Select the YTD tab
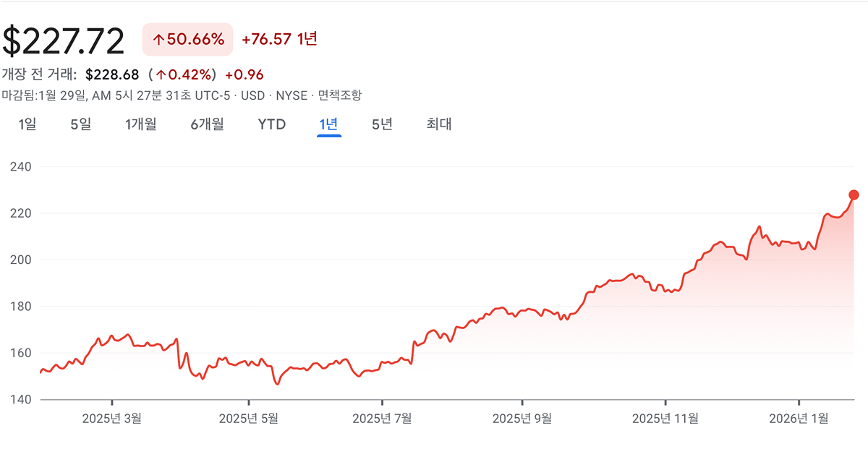 tap(272, 124)
